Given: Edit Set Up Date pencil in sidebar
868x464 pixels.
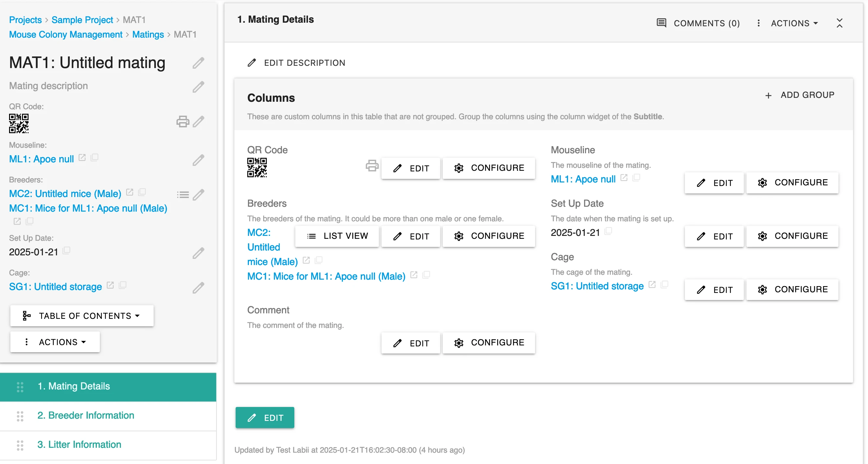Looking at the screenshot, I should coord(198,253).
